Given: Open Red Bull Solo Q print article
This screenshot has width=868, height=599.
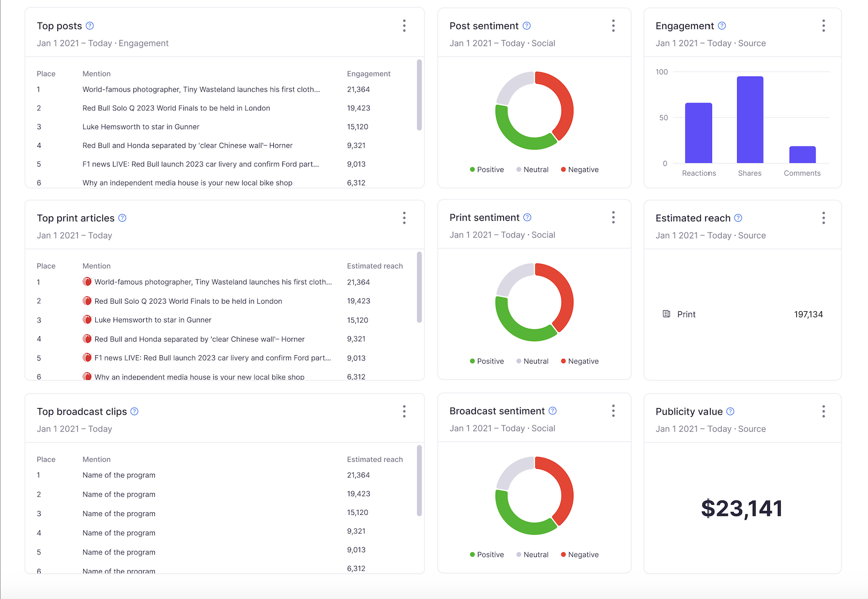Looking at the screenshot, I should (188, 301).
